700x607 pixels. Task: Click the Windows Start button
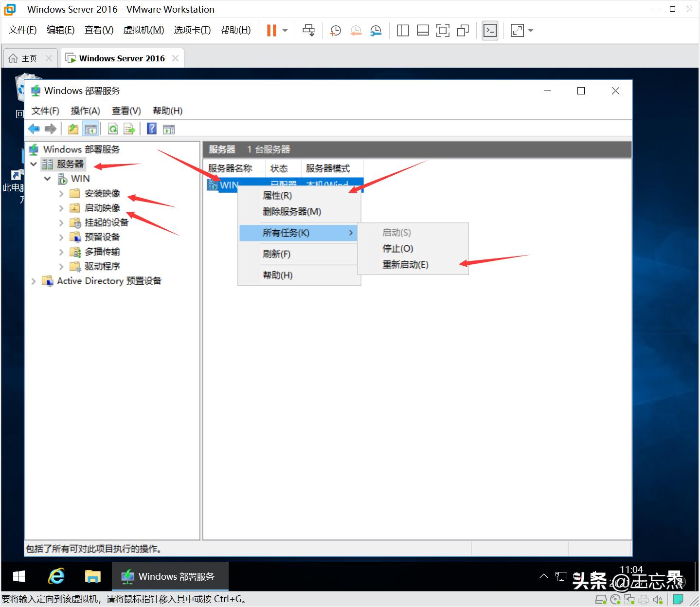tap(18, 576)
